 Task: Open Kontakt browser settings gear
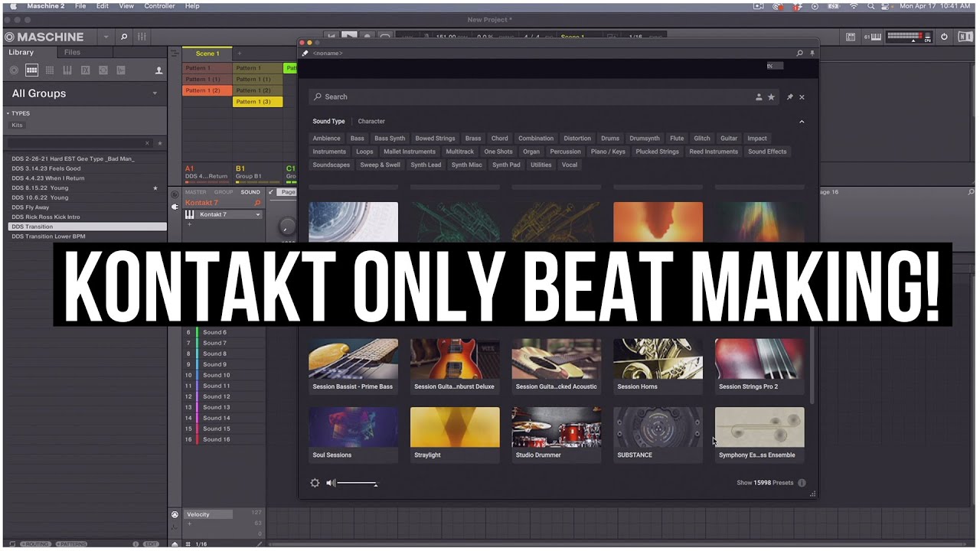click(315, 483)
